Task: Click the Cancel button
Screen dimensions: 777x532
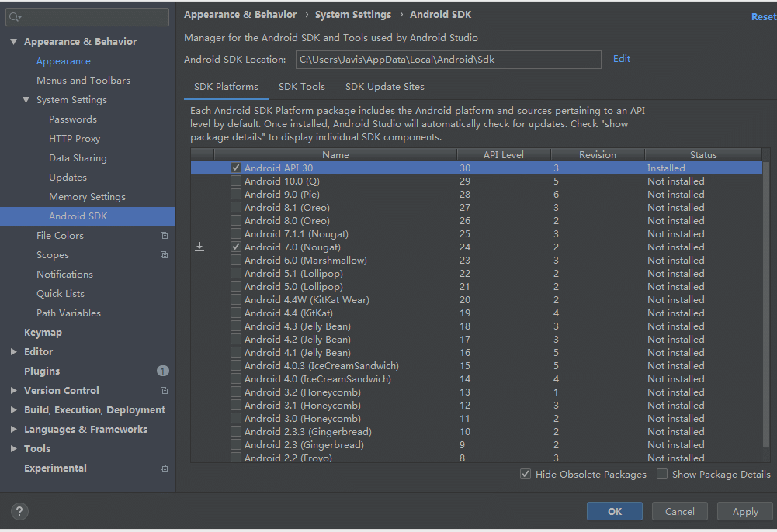Action: coord(679,511)
